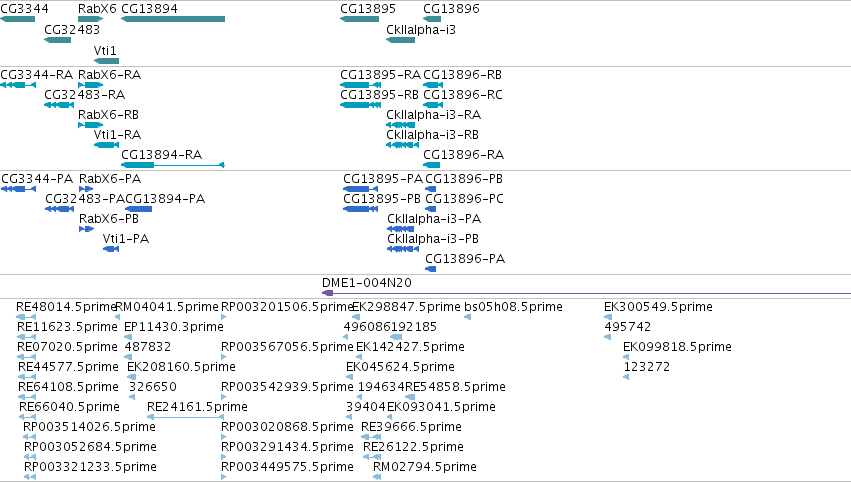Screen dimensions: 851x482
Task: Click protein CkIIalpha-i3-PB
Action: pyautogui.click(x=433, y=239)
